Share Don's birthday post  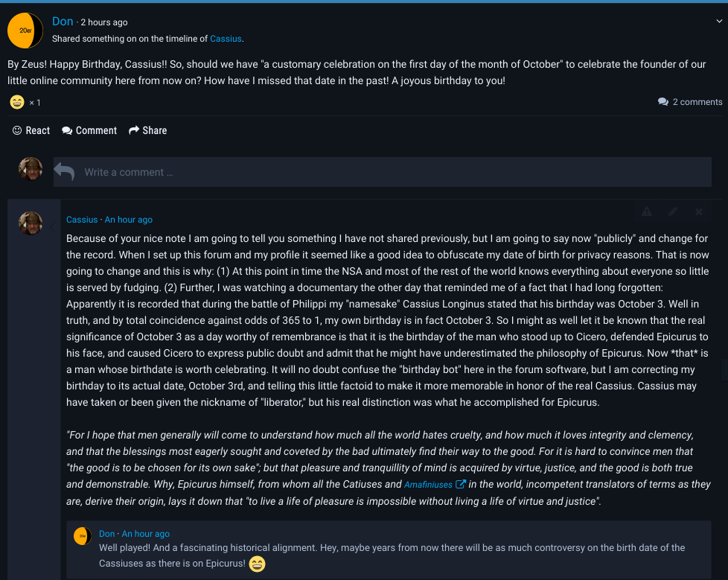(147, 130)
